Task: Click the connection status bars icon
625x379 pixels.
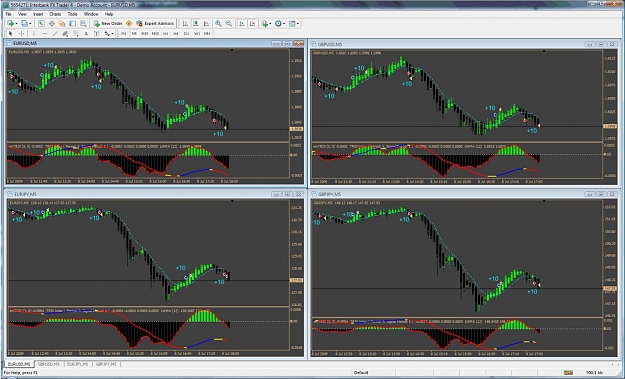Action: (568, 373)
